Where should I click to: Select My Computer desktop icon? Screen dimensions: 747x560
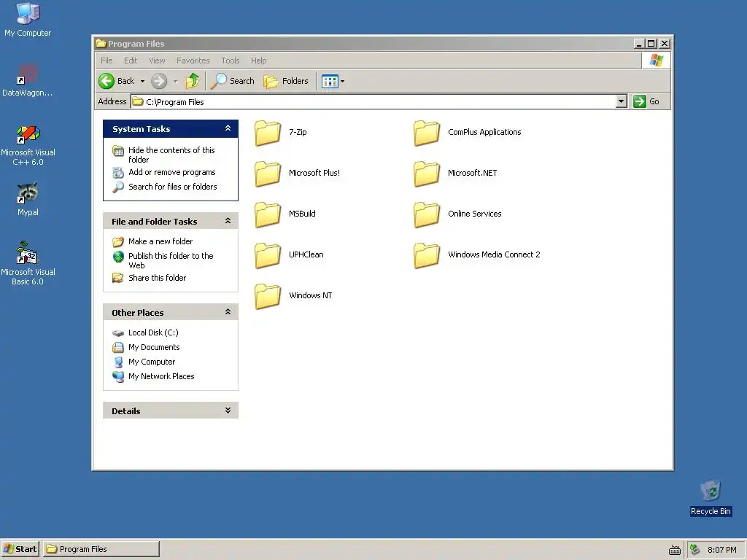tap(28, 13)
